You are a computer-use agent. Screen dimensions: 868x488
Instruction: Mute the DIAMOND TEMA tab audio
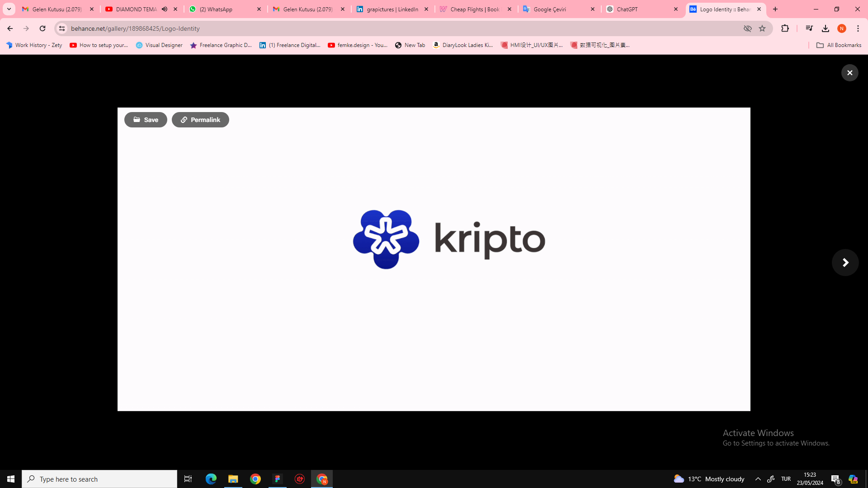(x=165, y=9)
